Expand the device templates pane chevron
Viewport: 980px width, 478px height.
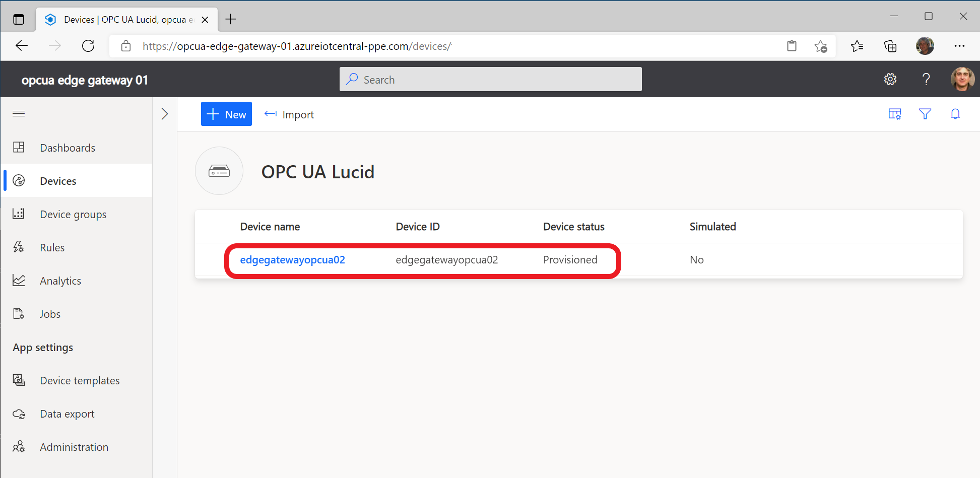pos(165,114)
